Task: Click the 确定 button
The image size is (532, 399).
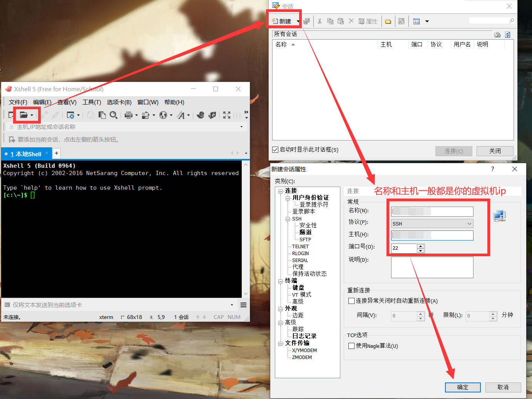Action: pyautogui.click(x=463, y=387)
